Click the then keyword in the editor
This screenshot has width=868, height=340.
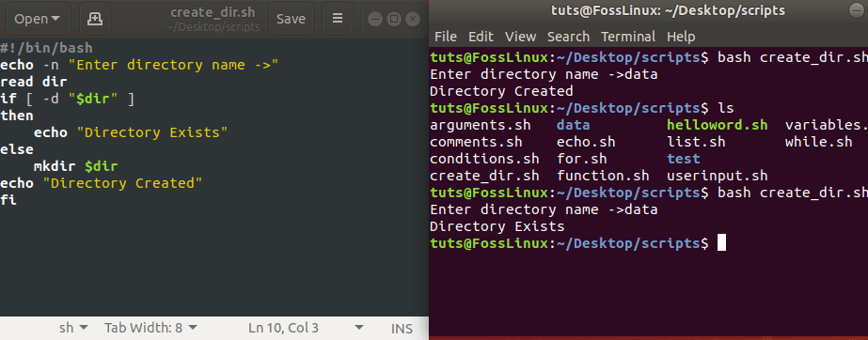(17, 116)
